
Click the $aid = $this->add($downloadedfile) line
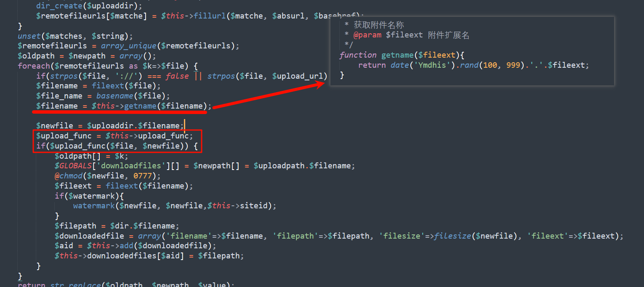136,246
